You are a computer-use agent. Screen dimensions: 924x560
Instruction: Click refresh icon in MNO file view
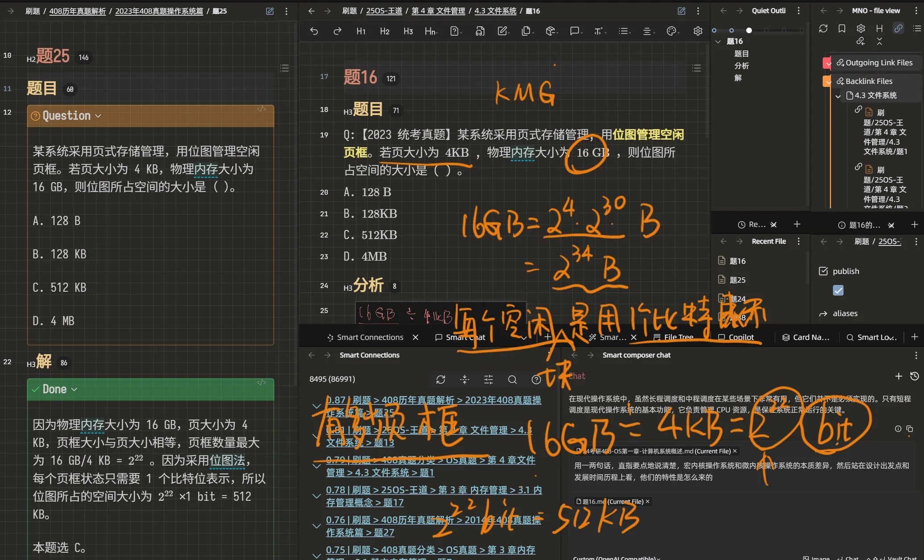823,29
